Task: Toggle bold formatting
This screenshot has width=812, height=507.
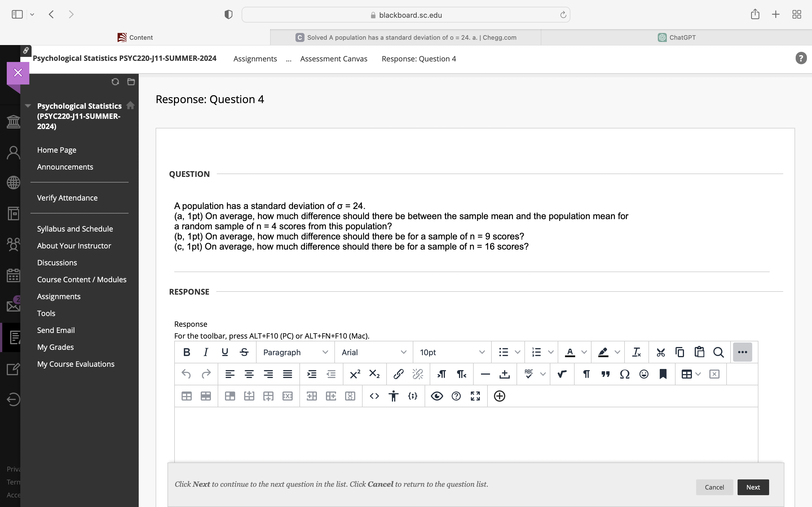Action: point(187,352)
